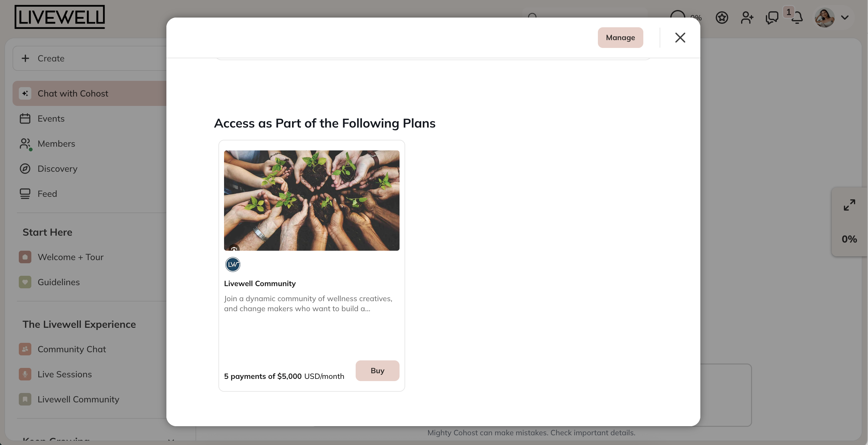The image size is (868, 445).
Task: Select Chat with Cohost in sidebar
Action: tap(73, 93)
